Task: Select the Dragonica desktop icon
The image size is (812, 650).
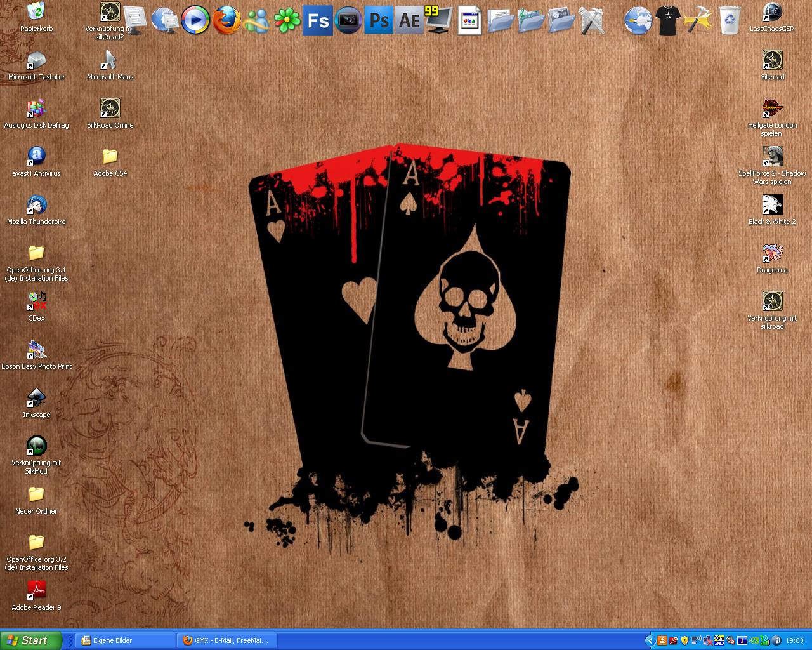Action: coord(772,258)
